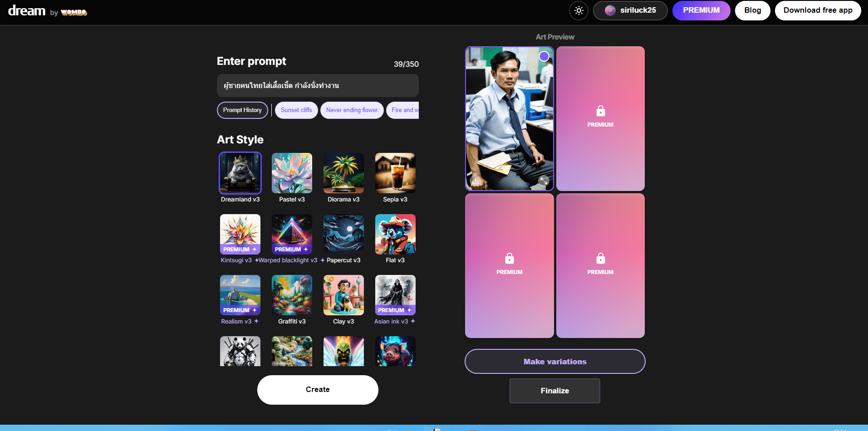This screenshot has height=431, width=868.
Task: Select the Pastel v3 art style
Action: click(x=292, y=173)
